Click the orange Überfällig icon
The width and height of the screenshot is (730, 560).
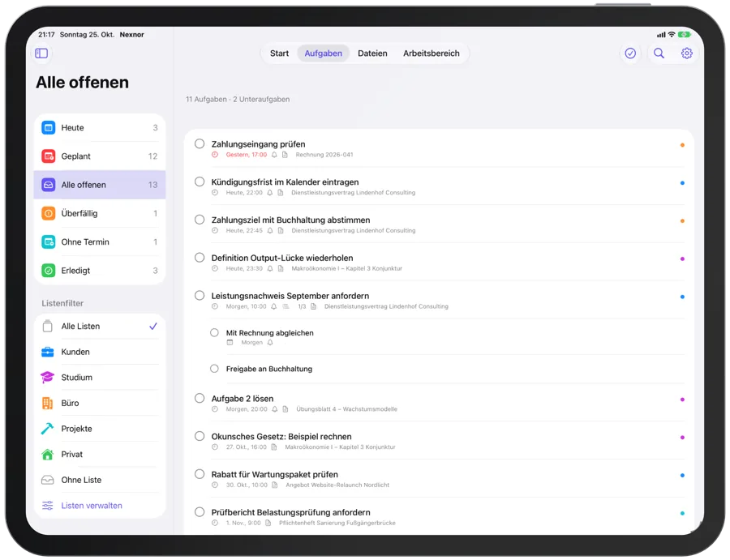[x=49, y=213]
